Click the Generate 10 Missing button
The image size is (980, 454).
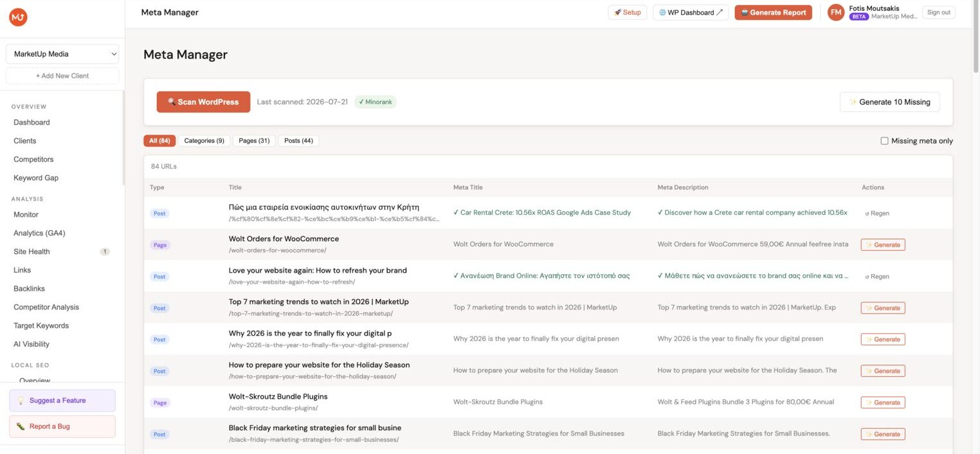point(889,102)
